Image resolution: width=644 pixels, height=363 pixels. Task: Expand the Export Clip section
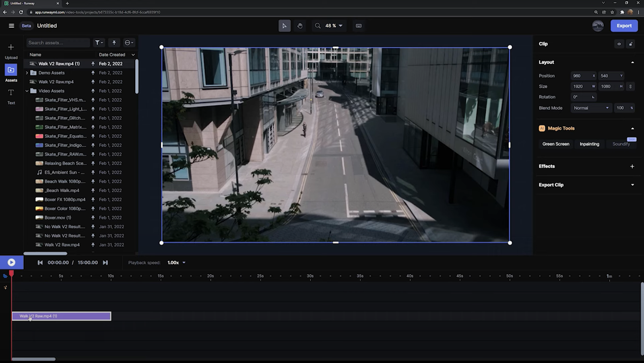point(632,185)
